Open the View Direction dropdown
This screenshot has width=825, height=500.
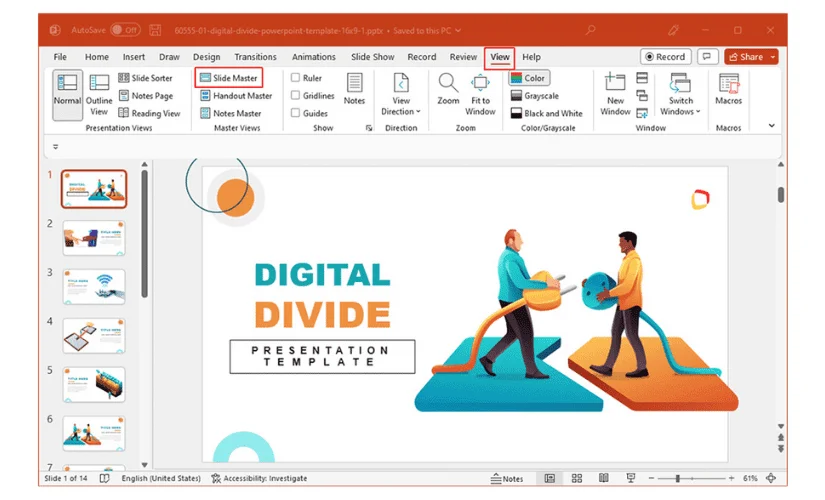click(x=401, y=95)
